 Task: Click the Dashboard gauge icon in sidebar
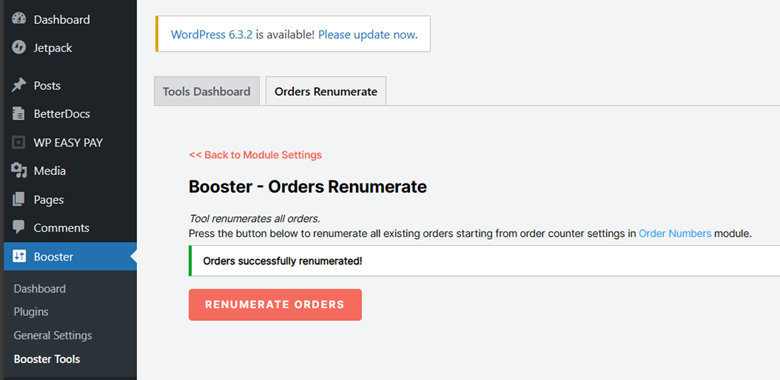pyautogui.click(x=19, y=19)
